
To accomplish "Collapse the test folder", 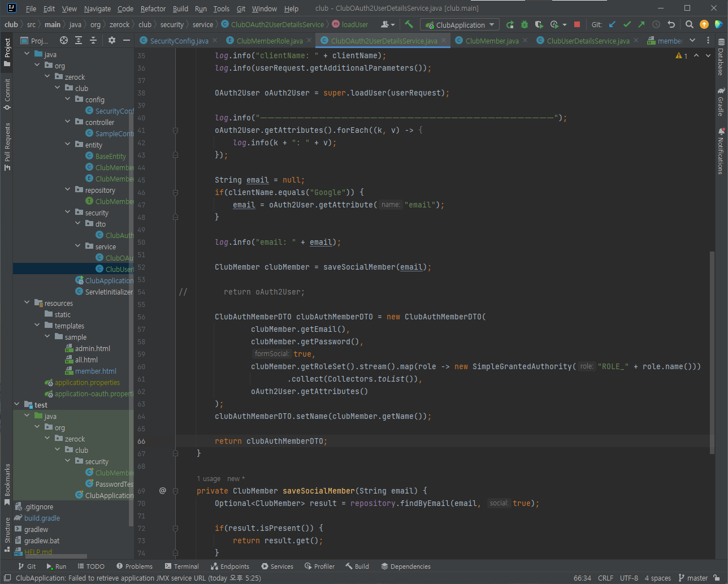I will point(17,404).
